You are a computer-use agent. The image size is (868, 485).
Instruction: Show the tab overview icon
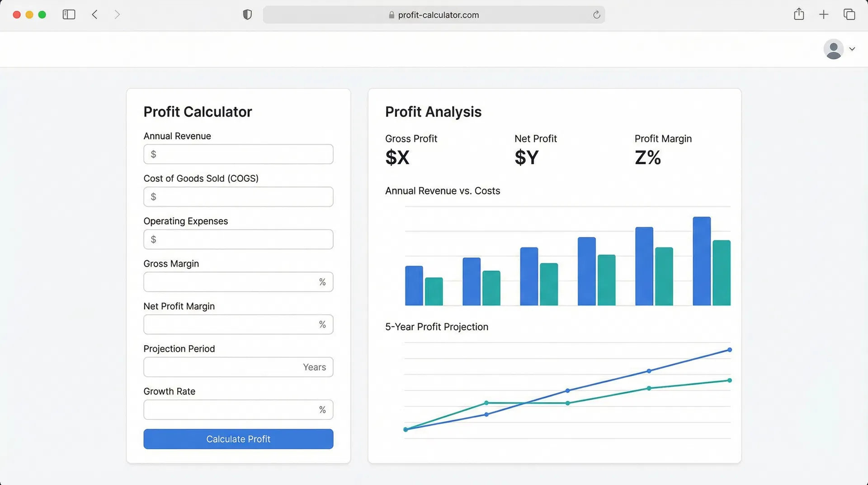(x=849, y=14)
